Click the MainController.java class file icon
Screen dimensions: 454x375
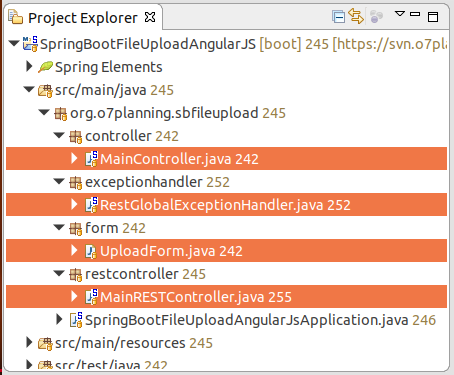92,158
